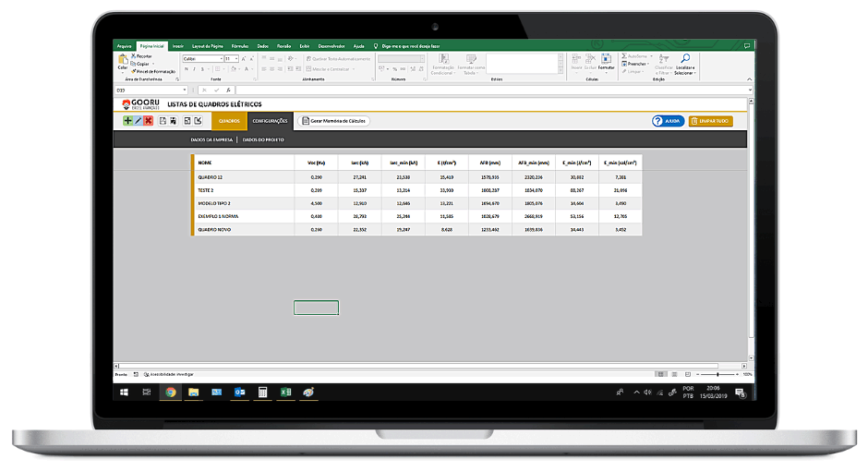Click the Colar paste icon
Viewport: 868px width, 471px height.
[x=122, y=61]
